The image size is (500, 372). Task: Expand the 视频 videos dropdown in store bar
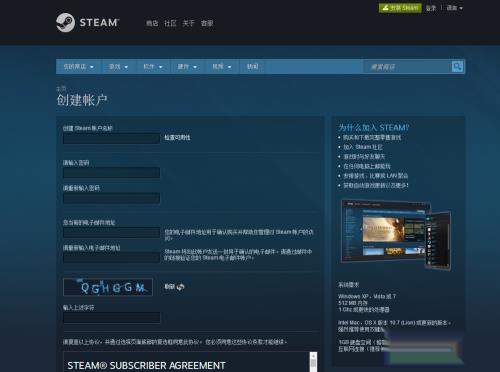[x=222, y=67]
